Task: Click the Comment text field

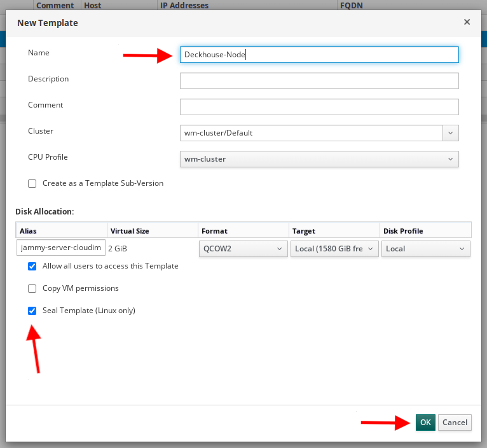Action: (319, 107)
